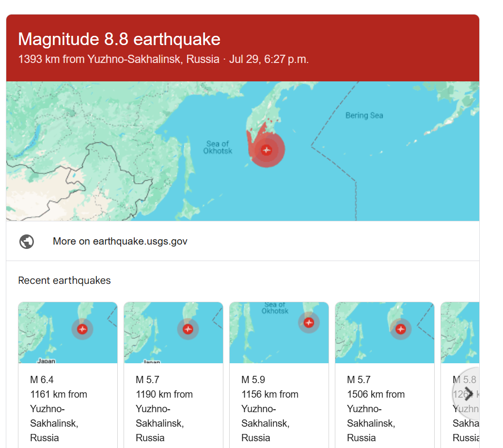Show next recent earthquakes with the arrow chevron
The image size is (503, 448).
click(x=468, y=393)
